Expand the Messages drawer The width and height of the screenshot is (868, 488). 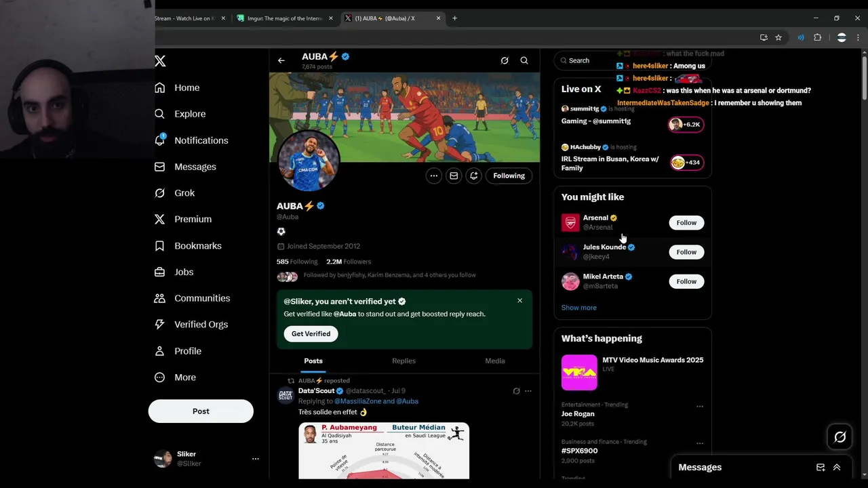(837, 468)
